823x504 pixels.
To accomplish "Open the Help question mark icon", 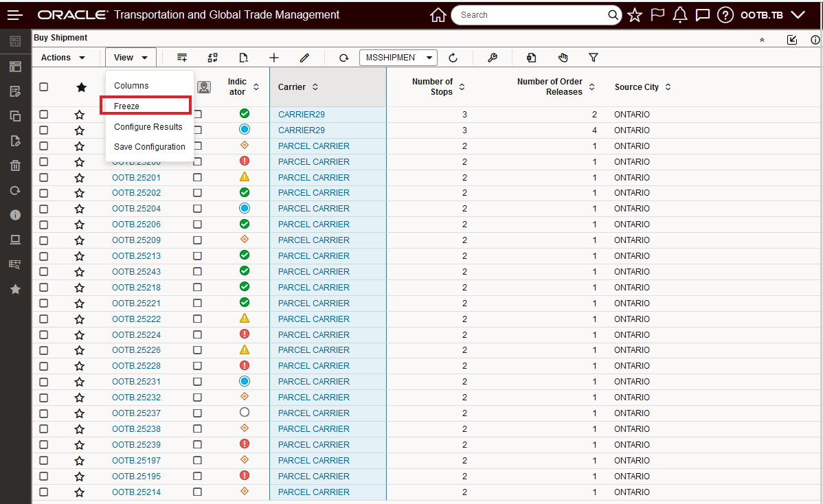I will (725, 15).
